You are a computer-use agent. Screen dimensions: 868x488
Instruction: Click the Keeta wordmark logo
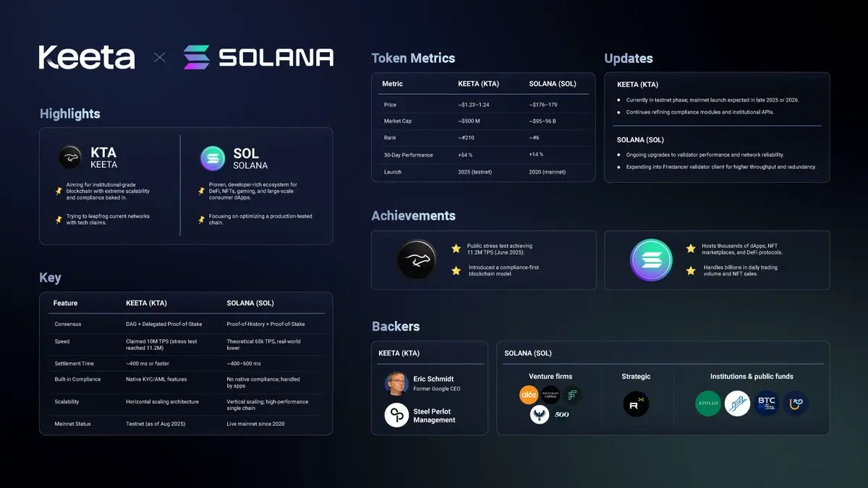pyautogui.click(x=87, y=57)
